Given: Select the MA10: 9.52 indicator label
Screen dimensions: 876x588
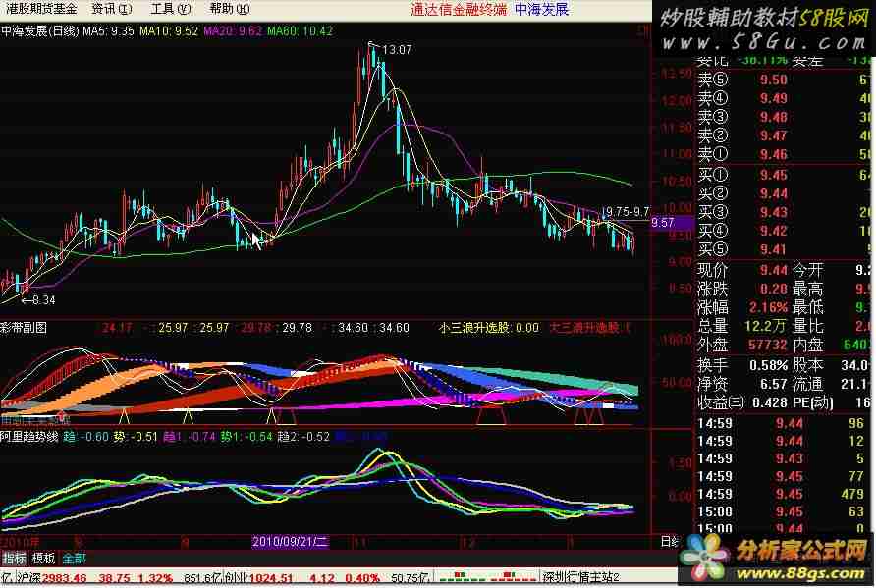Looking at the screenshot, I should pyautogui.click(x=169, y=31).
